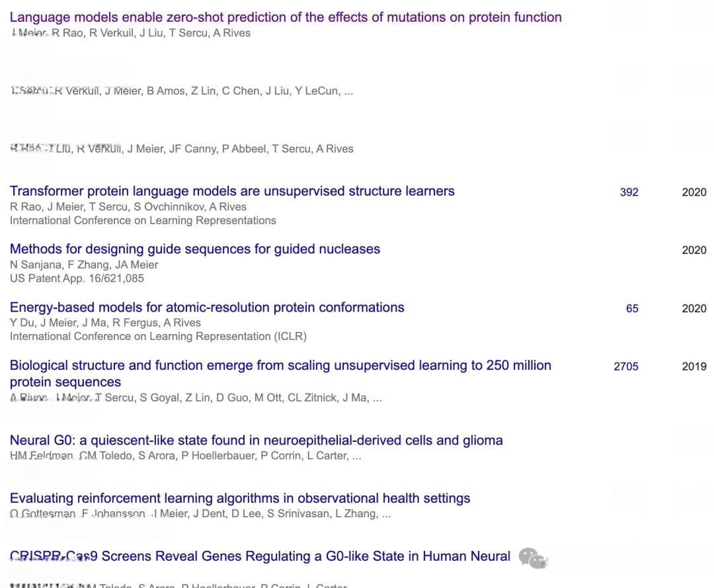Image resolution: width=714 pixels, height=588 pixels.
Task: Open 'CRISPR-Cas9 Screens Reveal Genes' paper
Action: click(x=260, y=556)
